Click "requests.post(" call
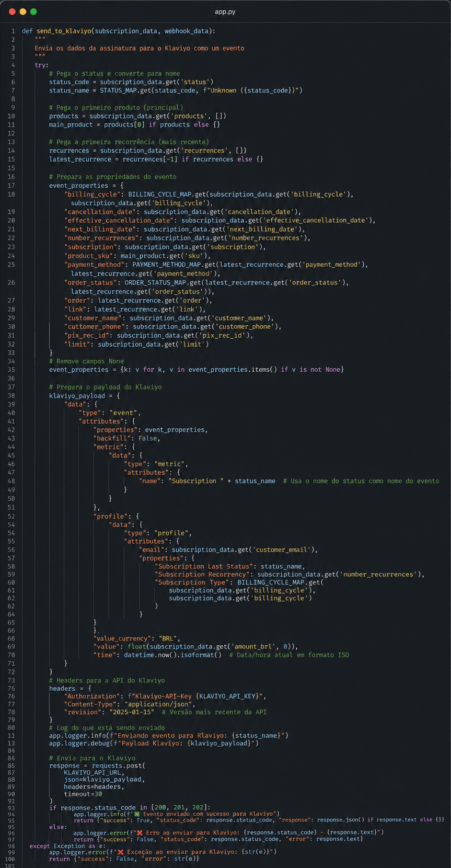The image size is (451, 868). (x=119, y=766)
